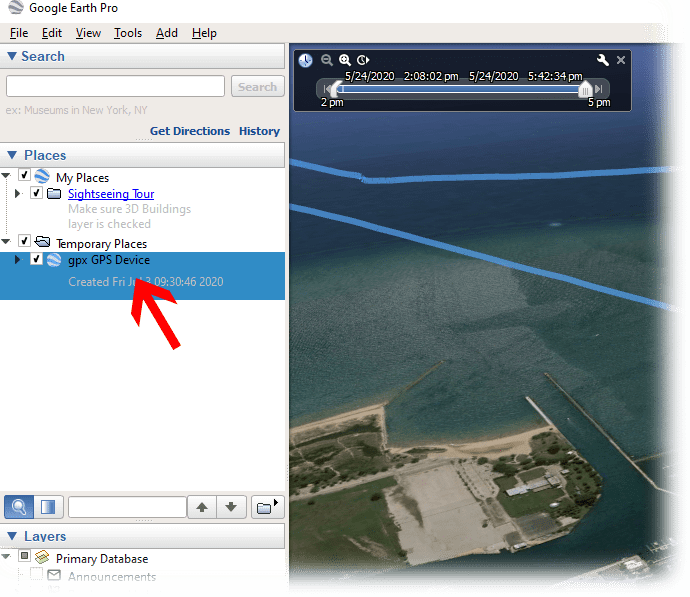Click the Places filter text field
Screen dimensions: 690x597
tap(127, 507)
